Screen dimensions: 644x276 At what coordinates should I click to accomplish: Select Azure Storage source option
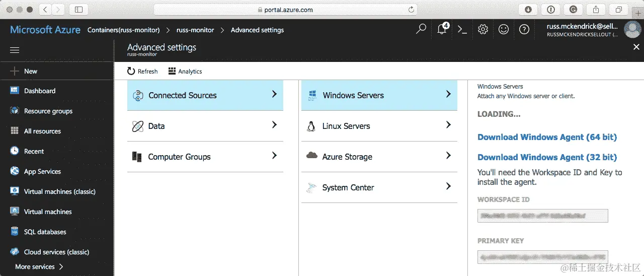tap(379, 157)
